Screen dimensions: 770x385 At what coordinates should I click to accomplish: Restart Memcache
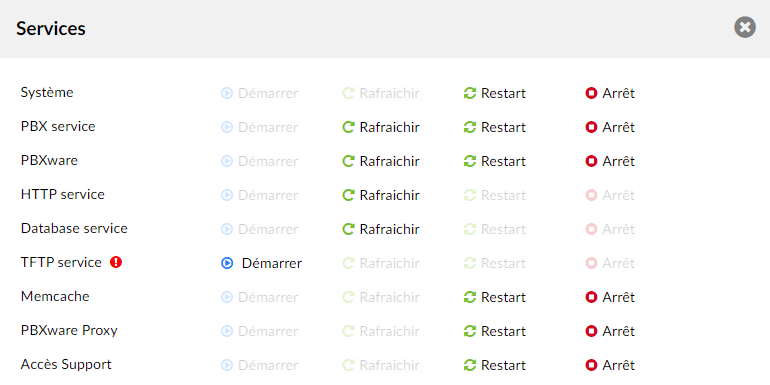(495, 297)
